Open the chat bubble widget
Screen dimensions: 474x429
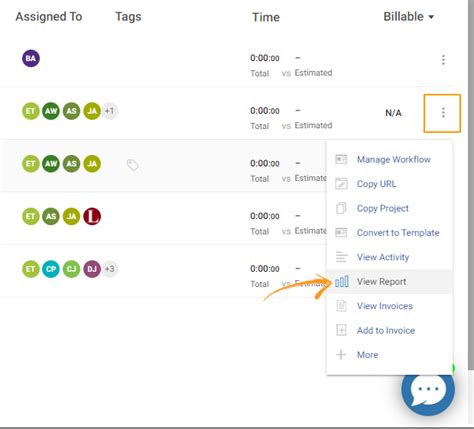click(x=428, y=389)
